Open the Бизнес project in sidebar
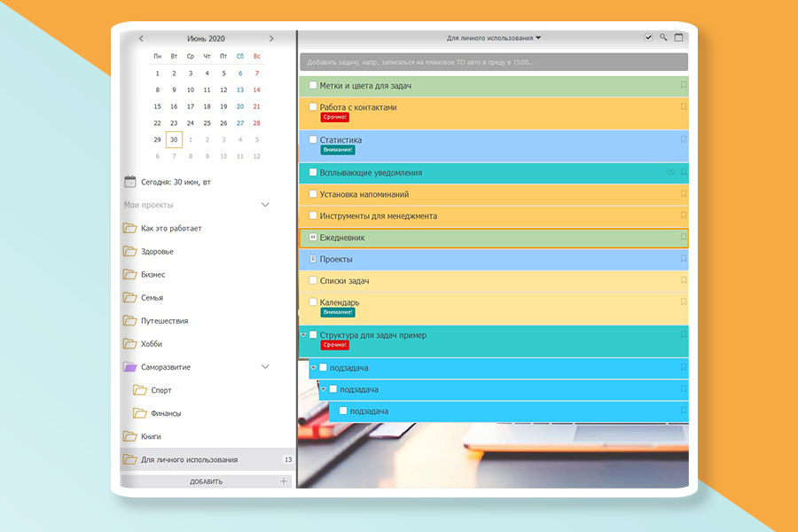798x532 pixels. coord(153,275)
